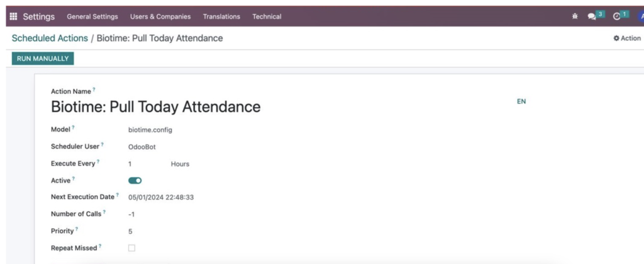644x264 pixels.
Task: Toggle the Active switch off
Action: [135, 181]
